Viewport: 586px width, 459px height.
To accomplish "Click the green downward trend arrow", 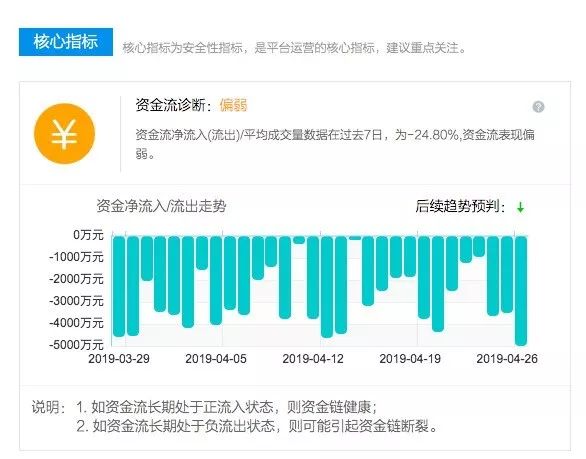I will (x=520, y=207).
